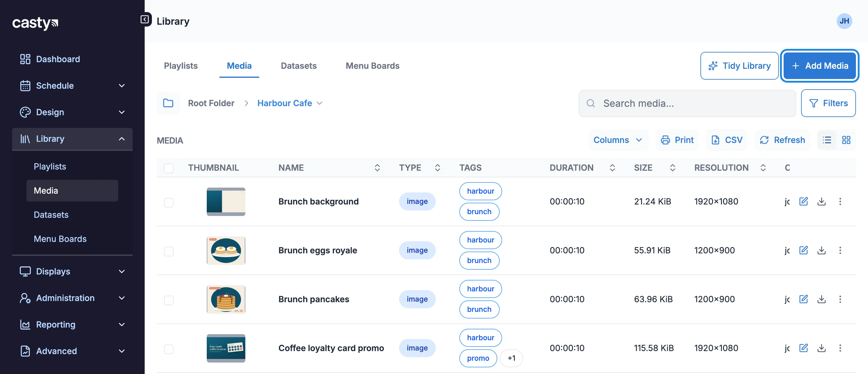Download the Coffee loyalty card promo file

pos(822,348)
